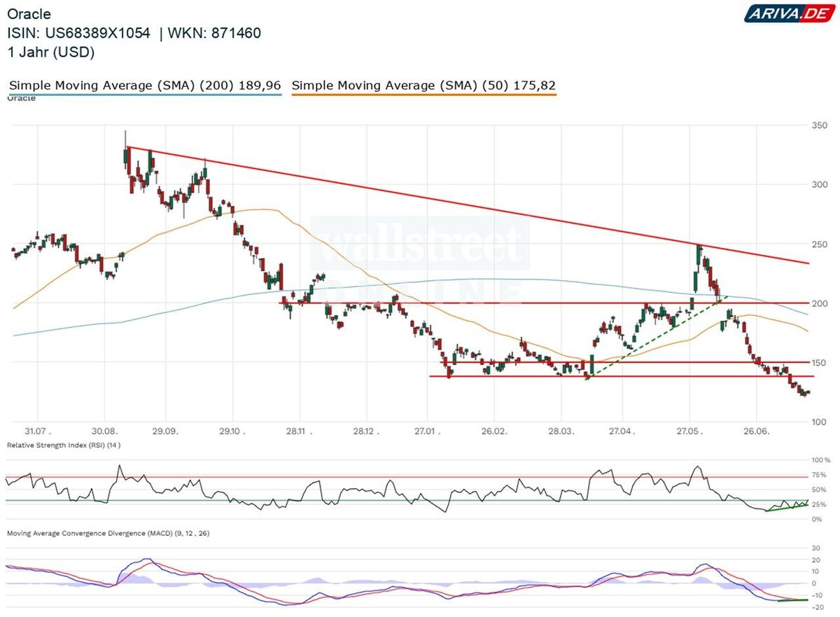Click the 31.07. date axis label

click(38, 432)
